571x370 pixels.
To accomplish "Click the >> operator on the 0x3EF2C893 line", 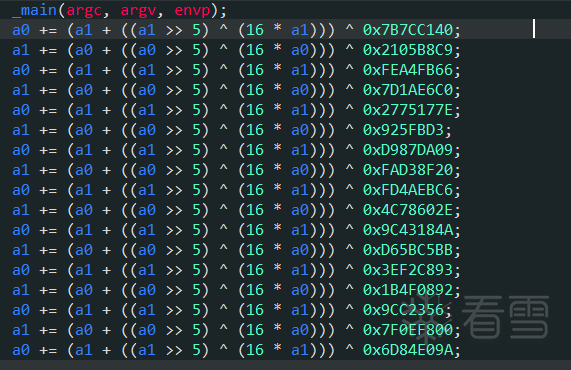I will [x=174, y=271].
